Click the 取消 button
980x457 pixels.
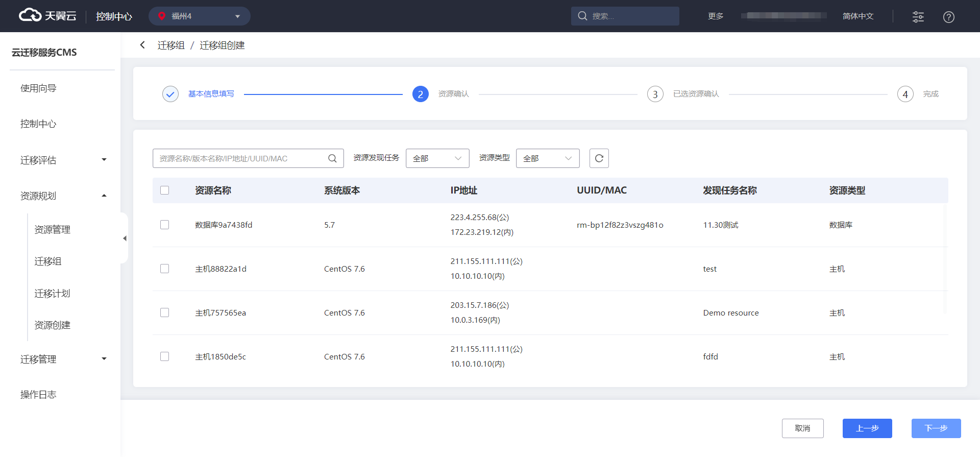[x=802, y=428]
